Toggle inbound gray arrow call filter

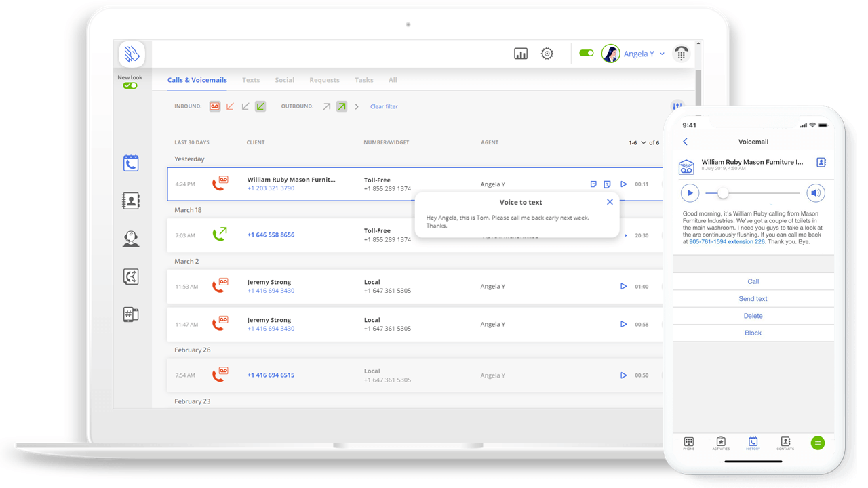[245, 106]
